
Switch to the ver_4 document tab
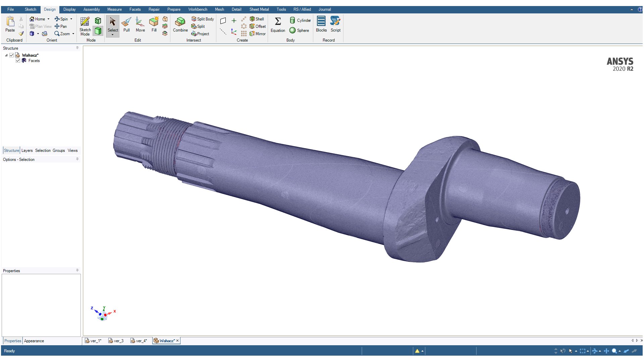click(x=139, y=341)
